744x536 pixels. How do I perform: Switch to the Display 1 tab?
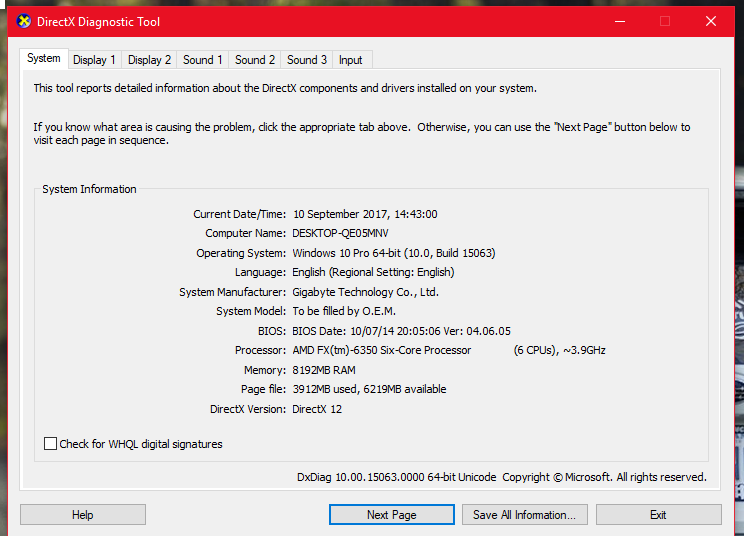point(94,60)
